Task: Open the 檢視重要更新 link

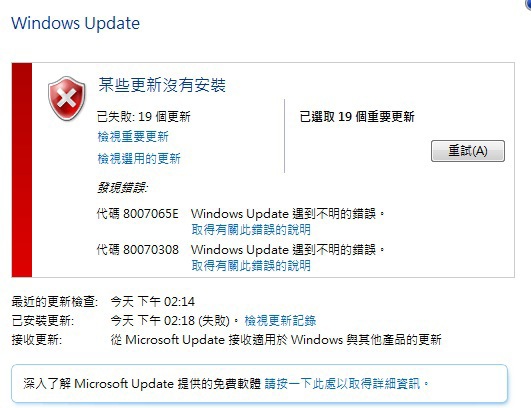Action: (133, 137)
